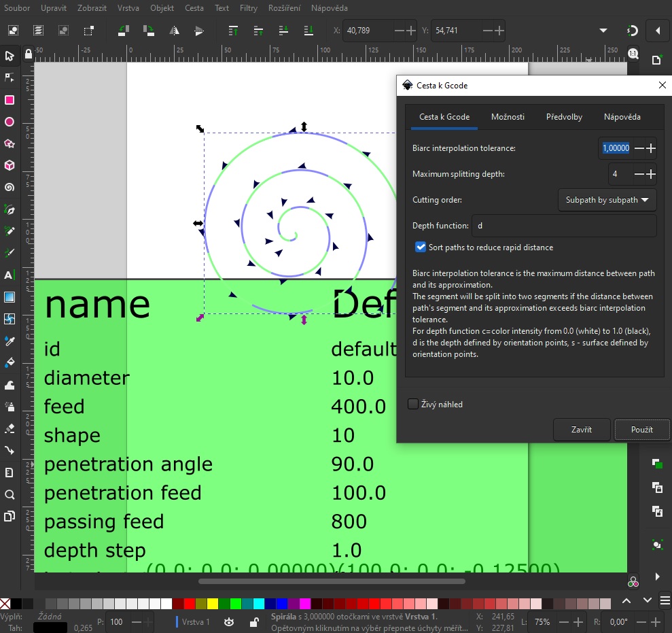Rotate selection 90° clockwise
The width and height of the screenshot is (672, 633).
click(149, 31)
